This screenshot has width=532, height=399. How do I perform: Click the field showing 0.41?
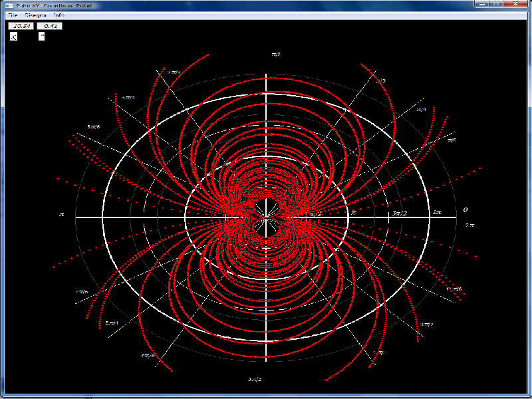pos(49,26)
